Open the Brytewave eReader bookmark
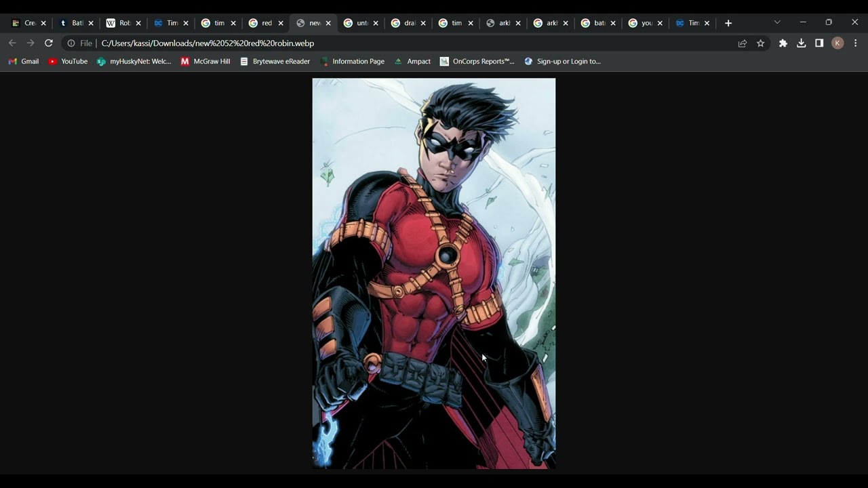The width and height of the screenshot is (868, 488). tap(275, 61)
